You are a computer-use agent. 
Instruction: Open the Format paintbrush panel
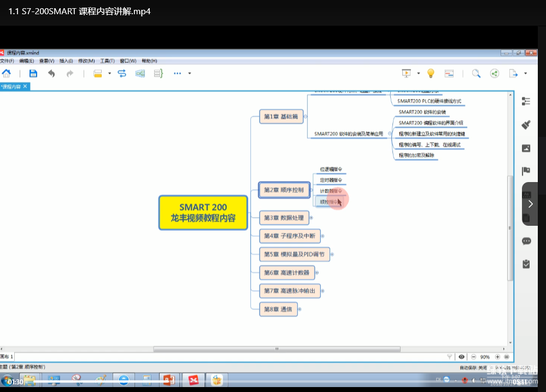click(x=526, y=125)
